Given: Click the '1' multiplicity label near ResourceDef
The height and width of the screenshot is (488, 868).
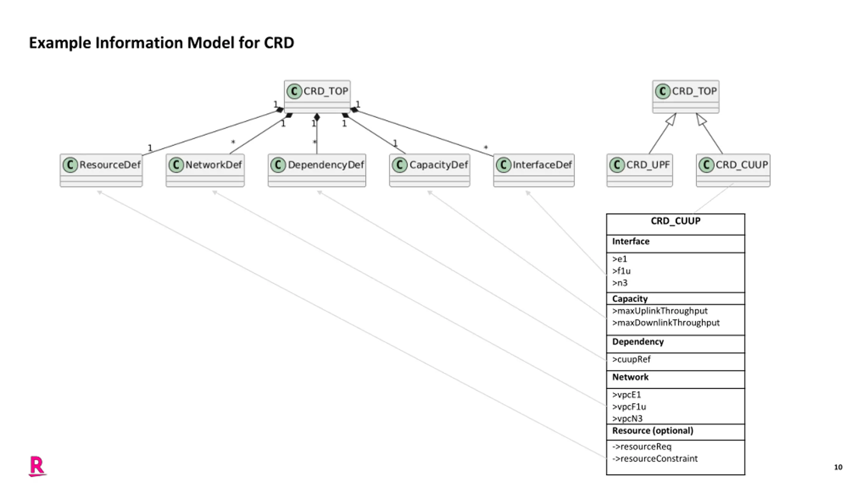Looking at the screenshot, I should point(150,148).
